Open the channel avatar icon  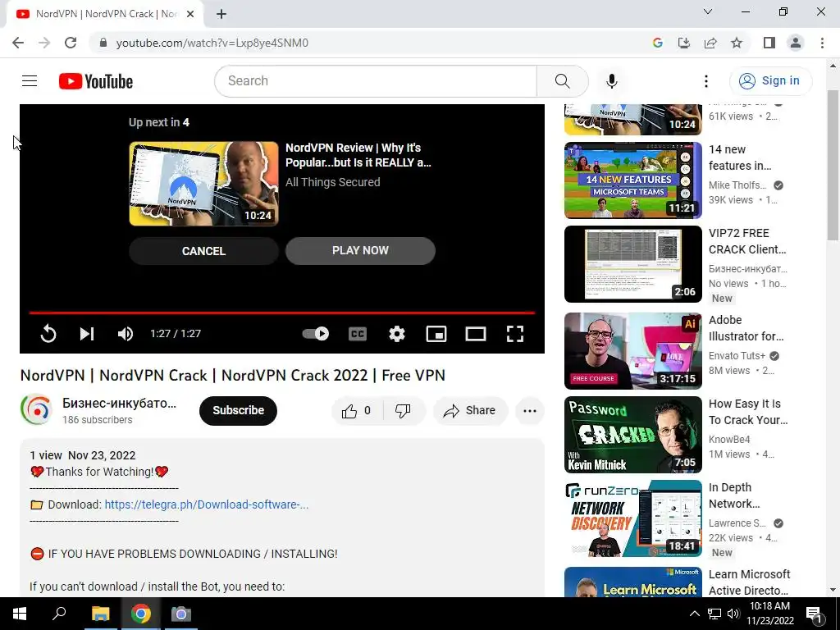36,410
